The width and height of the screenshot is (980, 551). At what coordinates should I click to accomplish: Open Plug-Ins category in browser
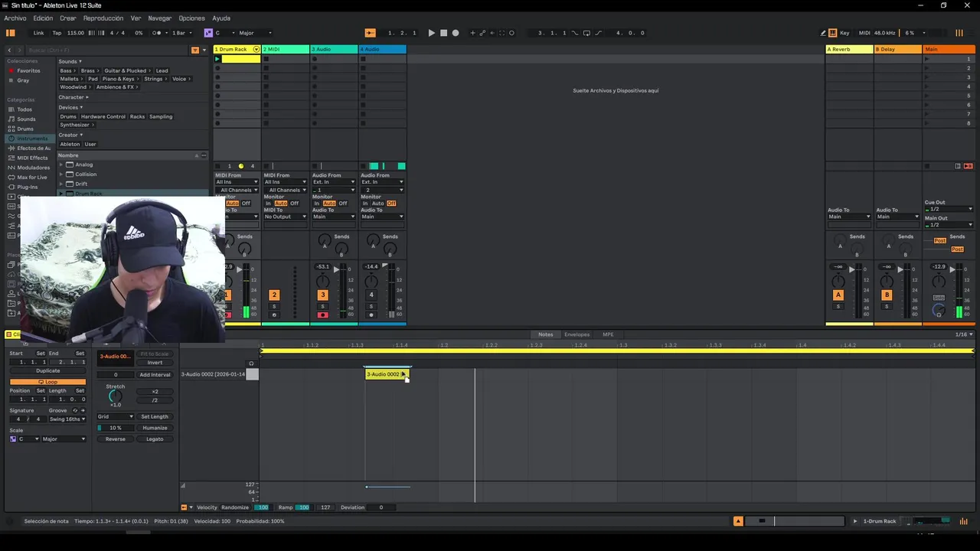pyautogui.click(x=28, y=187)
